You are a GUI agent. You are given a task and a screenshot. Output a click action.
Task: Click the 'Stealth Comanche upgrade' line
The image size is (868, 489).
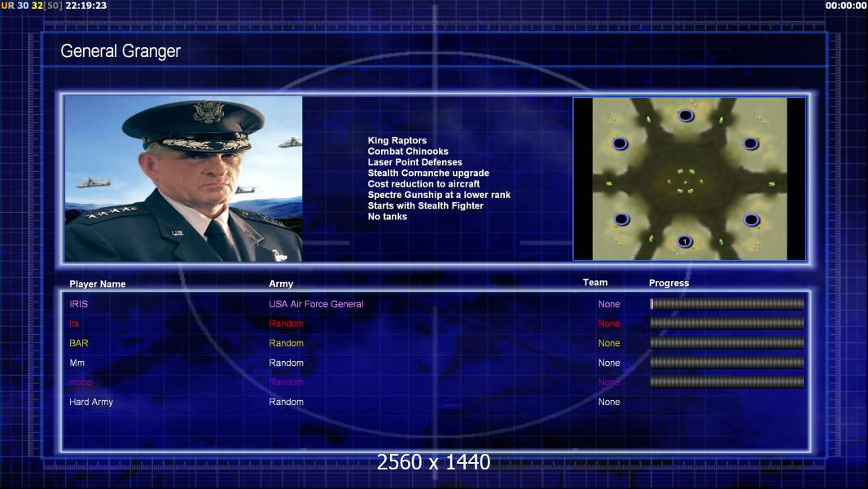[x=428, y=173]
